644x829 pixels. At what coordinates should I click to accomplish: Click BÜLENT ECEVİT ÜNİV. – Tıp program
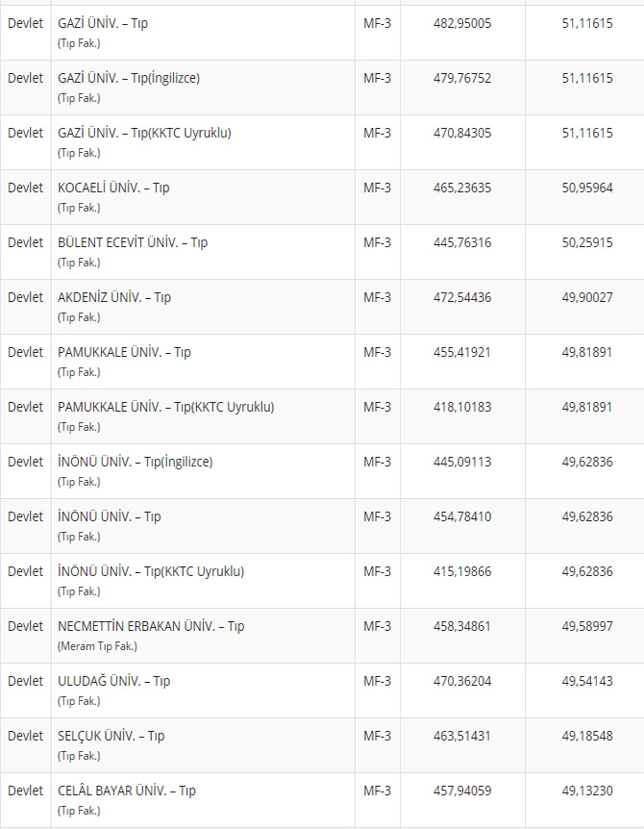133,242
